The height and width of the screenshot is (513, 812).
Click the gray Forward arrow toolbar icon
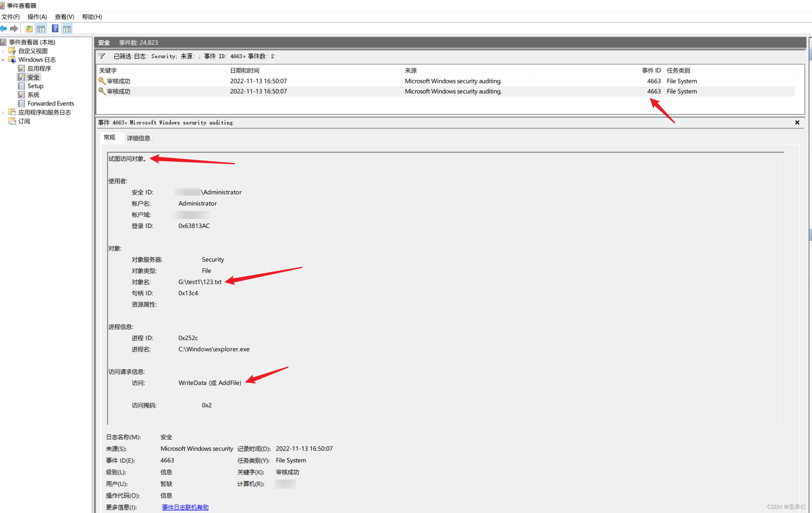[14, 28]
